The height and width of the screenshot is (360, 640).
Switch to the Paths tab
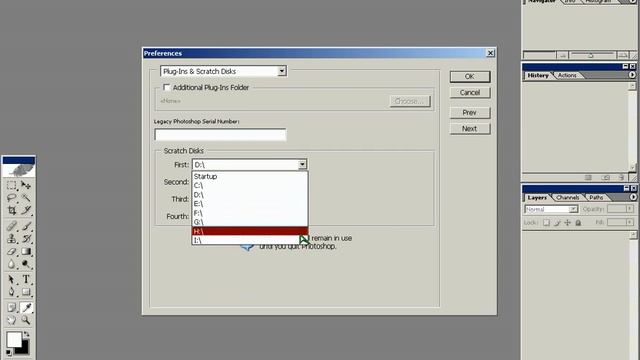pyautogui.click(x=596, y=198)
